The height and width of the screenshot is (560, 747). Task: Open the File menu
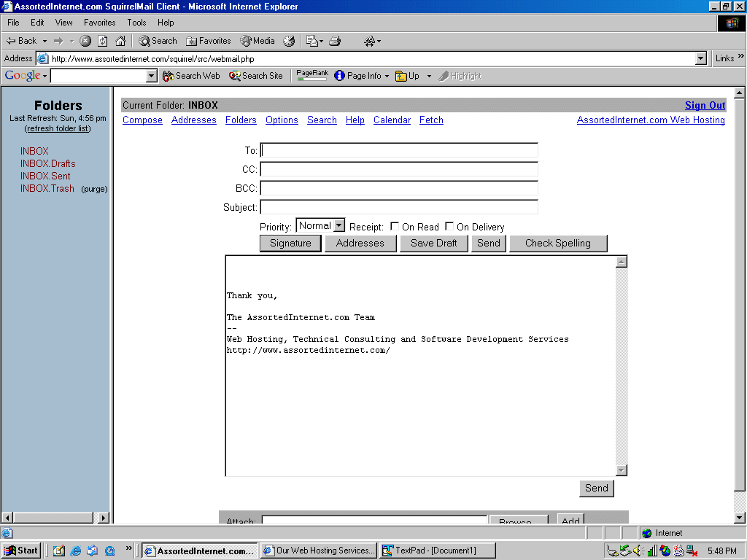coord(13,23)
